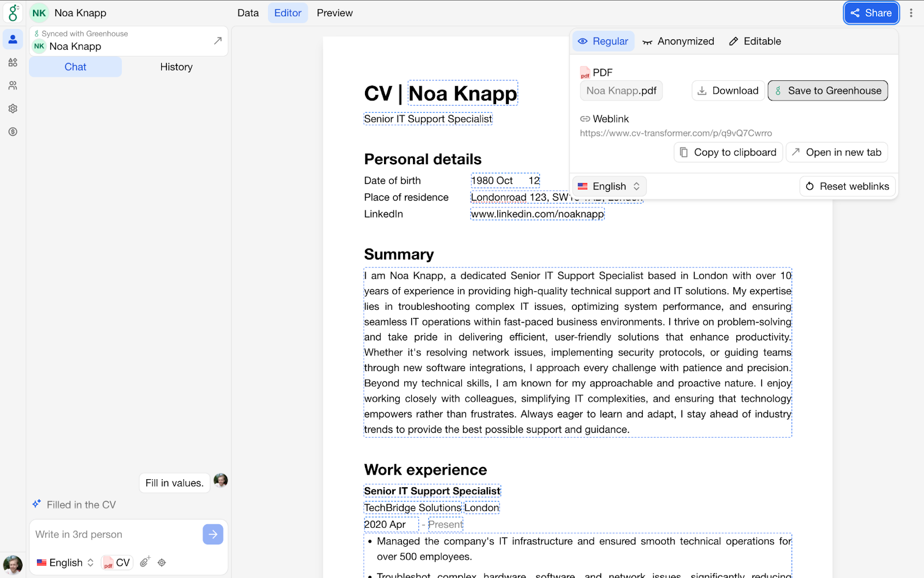The image size is (924, 578).
Task: Open the History tab
Action: [176, 67]
